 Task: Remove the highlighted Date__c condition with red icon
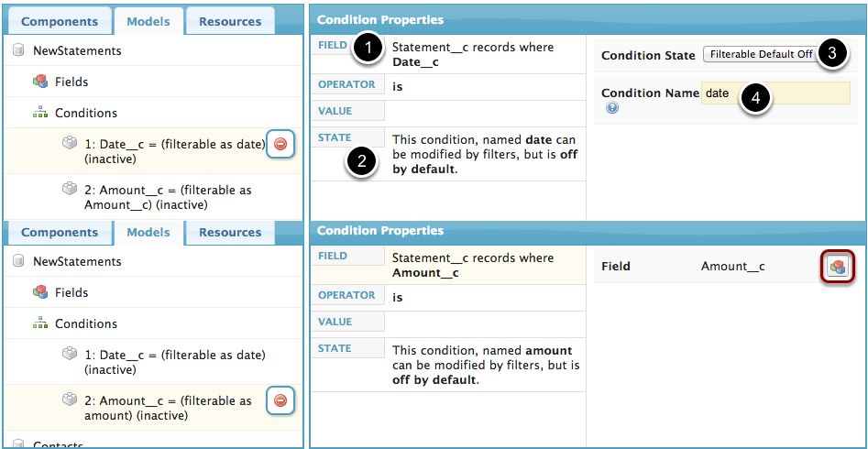(280, 144)
